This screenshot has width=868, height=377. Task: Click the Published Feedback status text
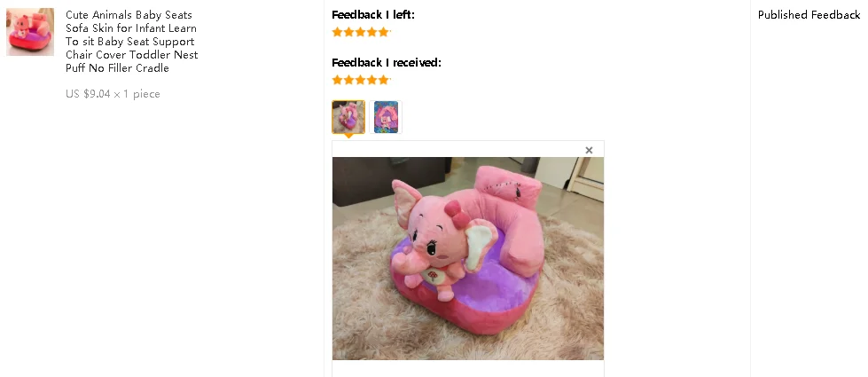(x=809, y=15)
